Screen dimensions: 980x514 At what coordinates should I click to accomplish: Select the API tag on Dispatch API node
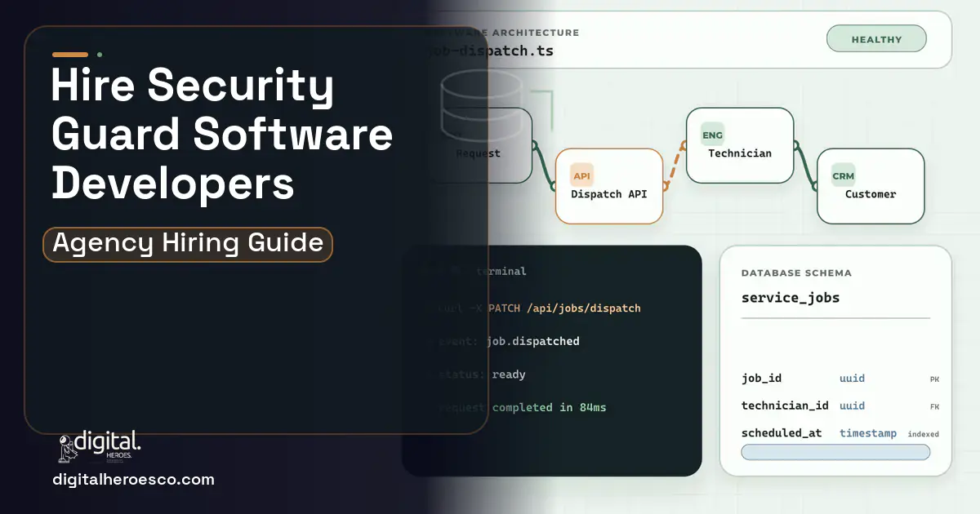pos(581,175)
